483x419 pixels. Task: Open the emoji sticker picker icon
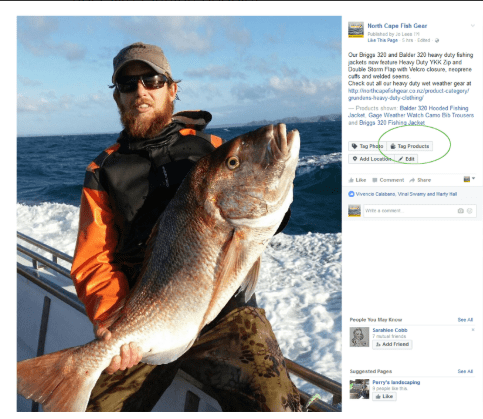pos(470,211)
